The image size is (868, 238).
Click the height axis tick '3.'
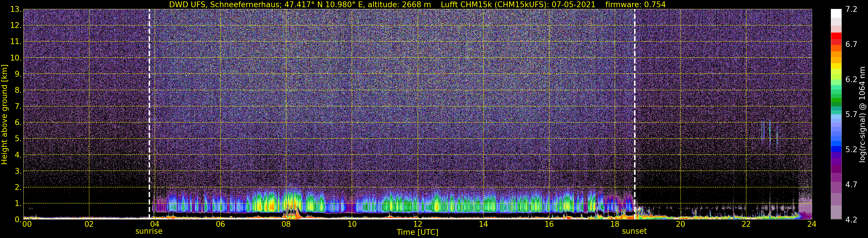point(18,171)
